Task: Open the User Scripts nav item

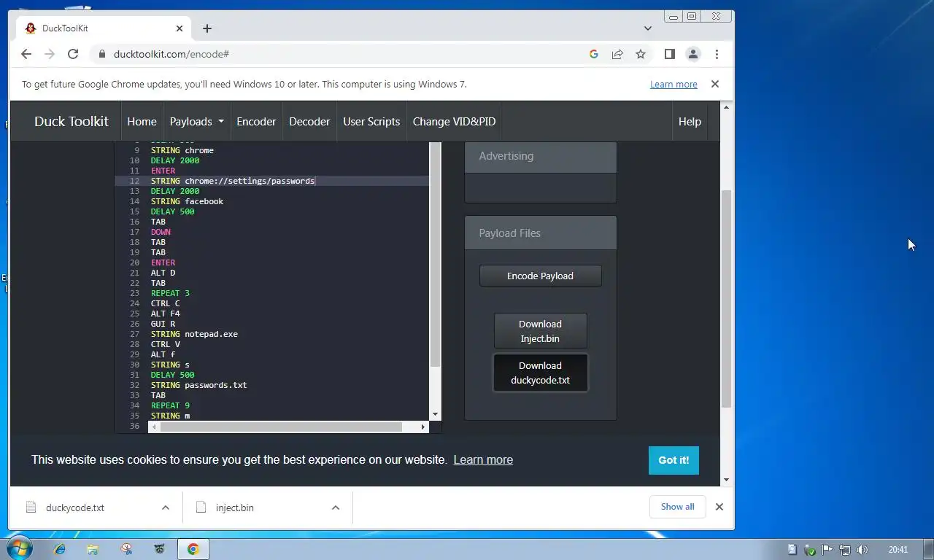Action: [371, 122]
